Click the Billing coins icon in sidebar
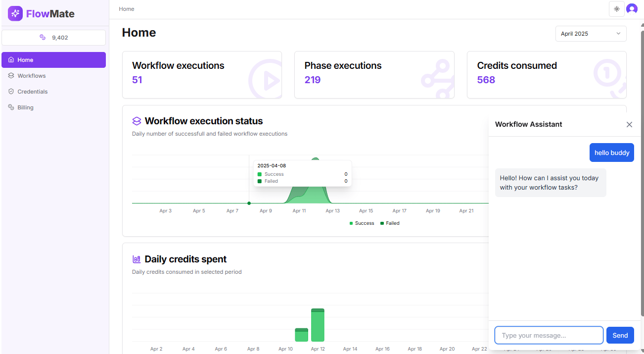 click(x=11, y=107)
